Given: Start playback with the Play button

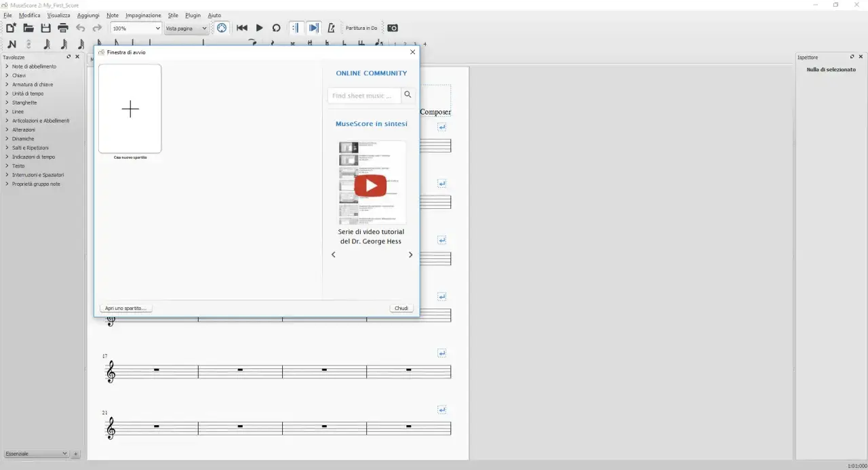Looking at the screenshot, I should tap(259, 28).
